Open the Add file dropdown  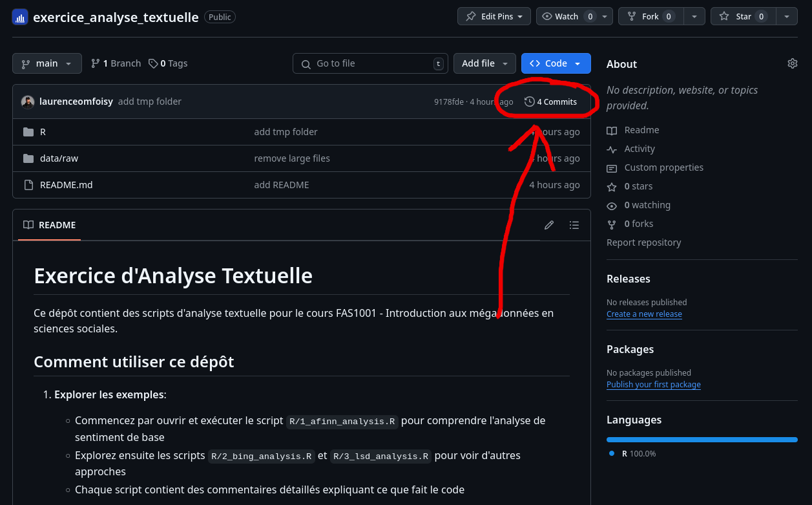pyautogui.click(x=484, y=63)
